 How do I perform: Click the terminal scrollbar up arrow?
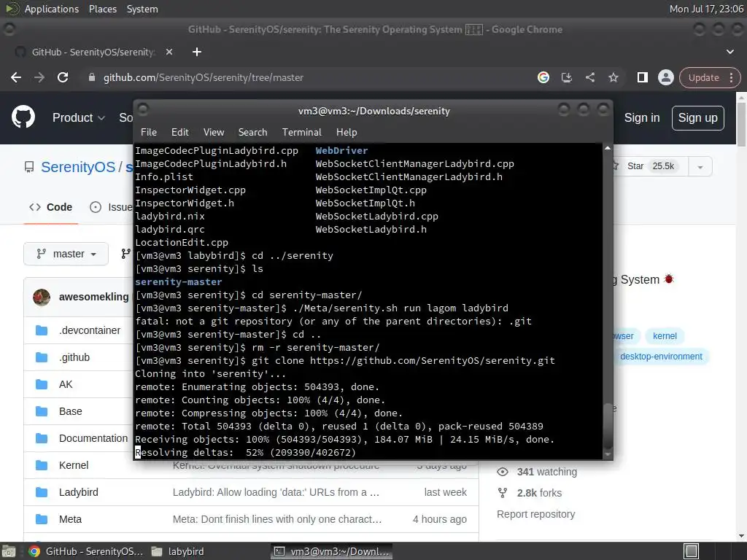click(608, 149)
